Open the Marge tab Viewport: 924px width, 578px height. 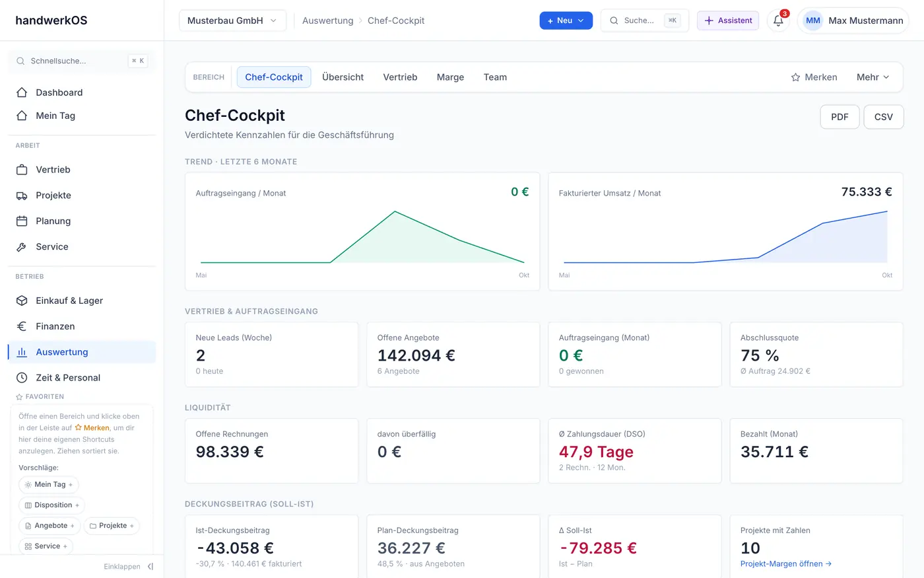click(x=450, y=77)
